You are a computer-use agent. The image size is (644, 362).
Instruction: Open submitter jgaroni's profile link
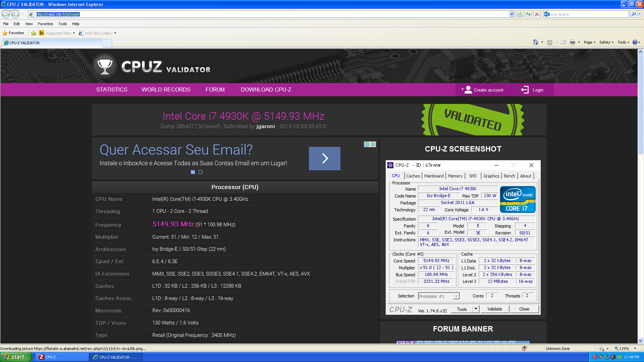coord(266,126)
